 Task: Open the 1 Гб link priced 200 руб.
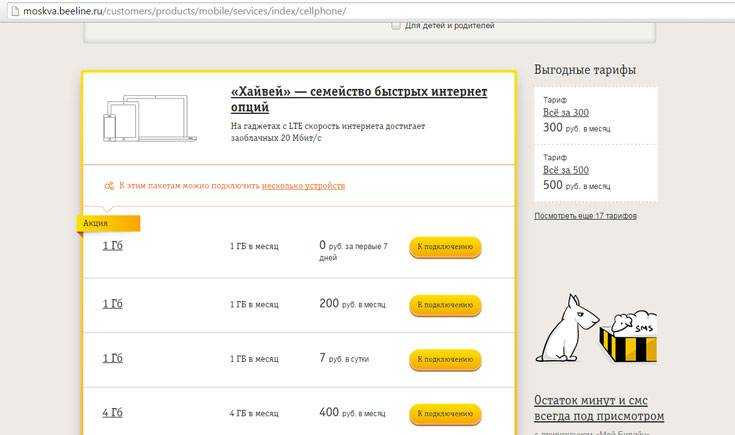[112, 304]
